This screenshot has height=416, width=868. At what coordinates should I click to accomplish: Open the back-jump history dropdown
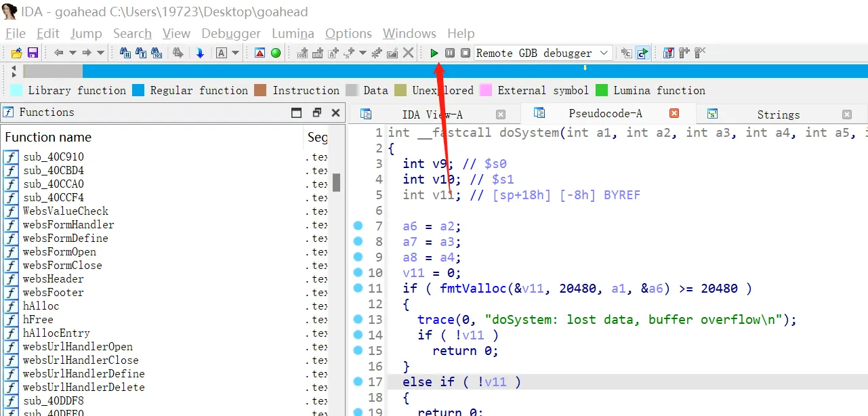coord(73,53)
